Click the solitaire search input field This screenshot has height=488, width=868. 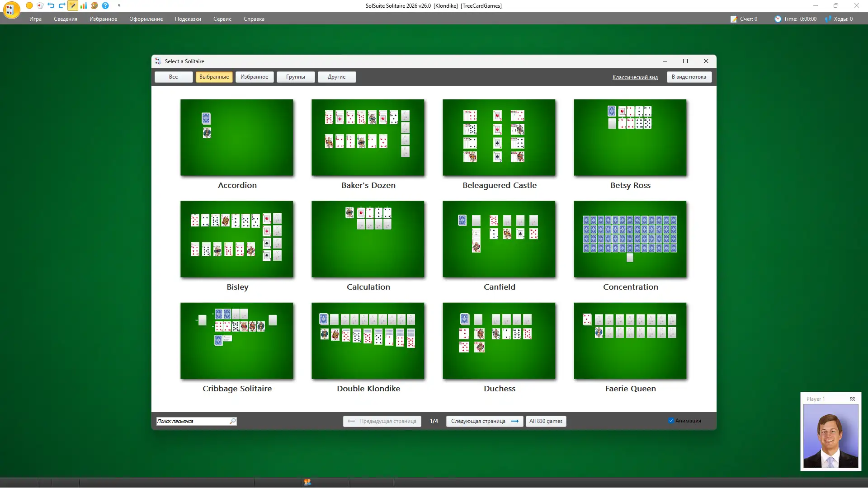tap(192, 421)
